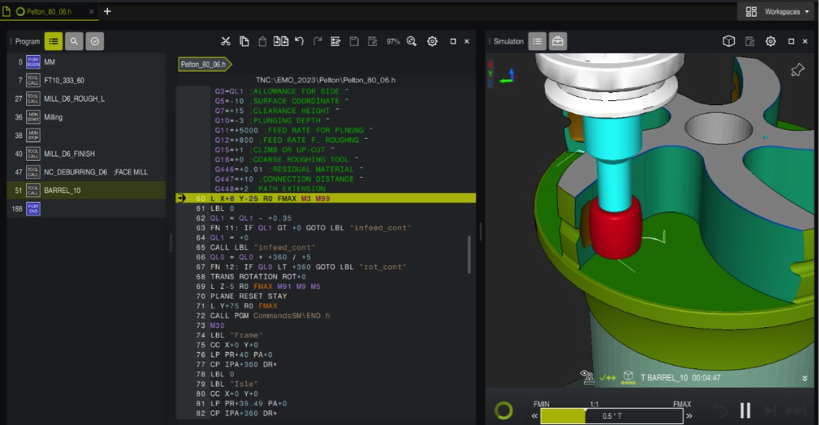Screen dimensions: 819x425
Task: Redo edit in Program toolbar
Action: coord(318,41)
